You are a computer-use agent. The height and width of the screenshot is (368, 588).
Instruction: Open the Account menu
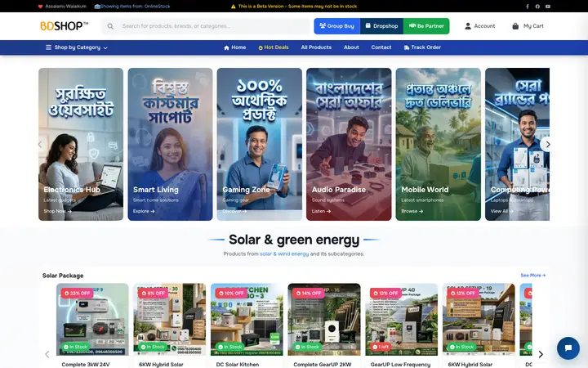point(479,26)
